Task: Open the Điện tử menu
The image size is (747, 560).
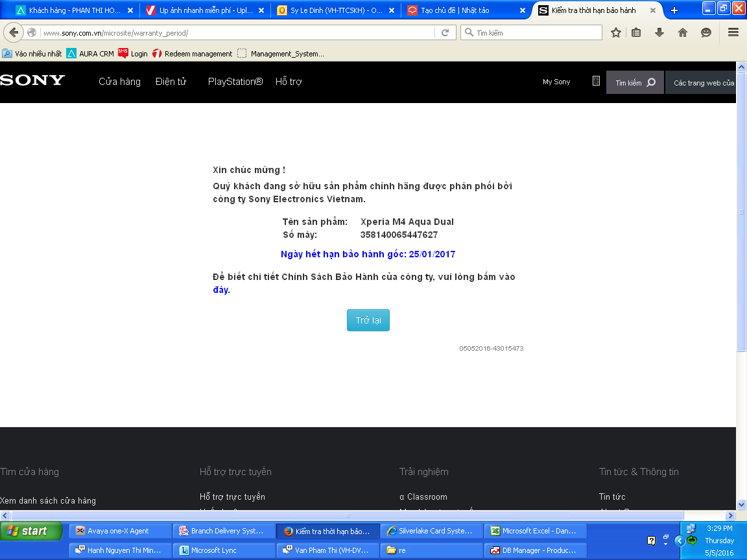Action: coord(171,82)
